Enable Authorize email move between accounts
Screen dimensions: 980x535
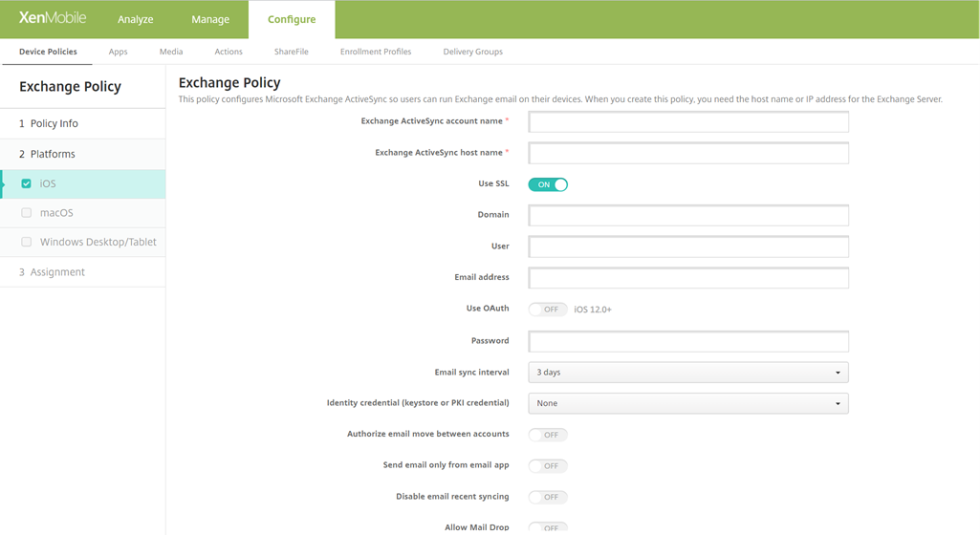click(548, 435)
